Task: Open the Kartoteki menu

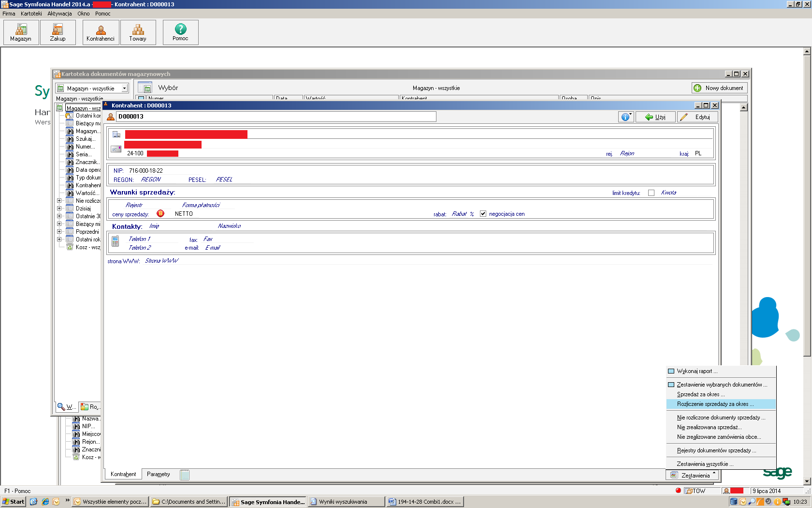Action: pyautogui.click(x=31, y=14)
